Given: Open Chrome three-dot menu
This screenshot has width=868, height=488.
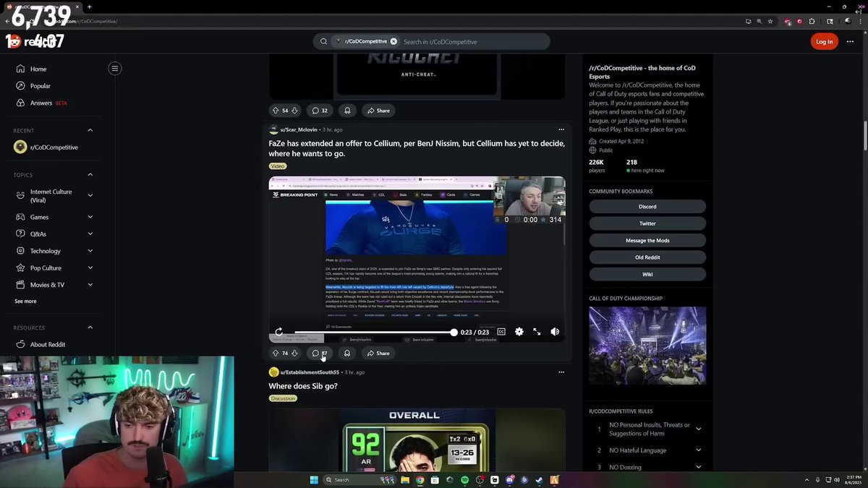Looking at the screenshot, I should (x=859, y=22).
